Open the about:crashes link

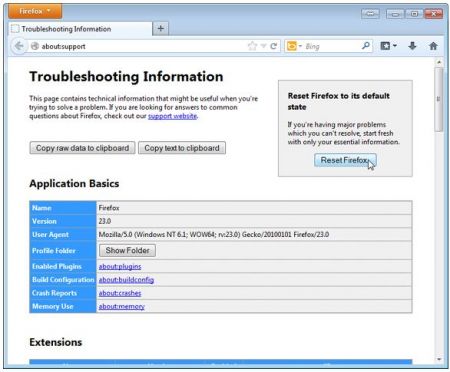[120, 293]
